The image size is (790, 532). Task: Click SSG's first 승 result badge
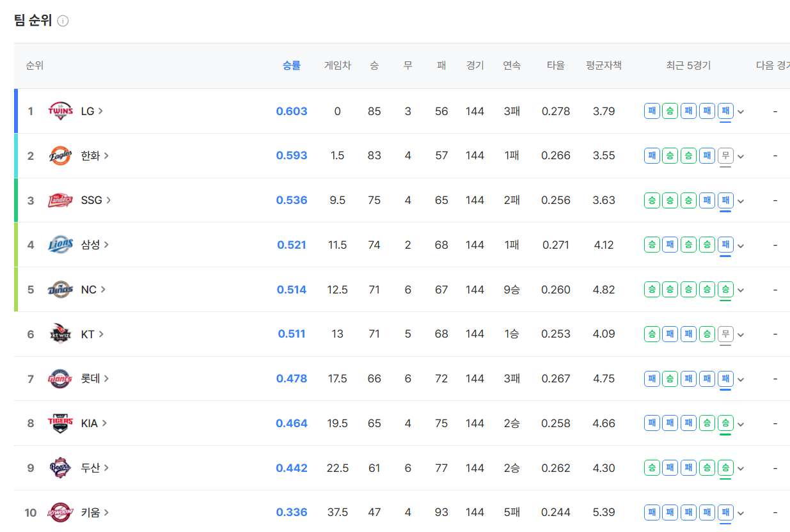tap(652, 200)
